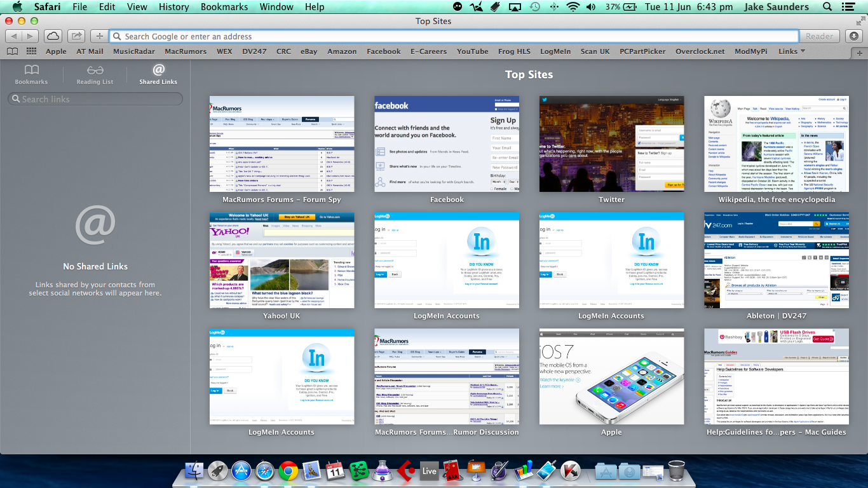Open the Bluetooth status icon
The image size is (868, 488).
[553, 7]
